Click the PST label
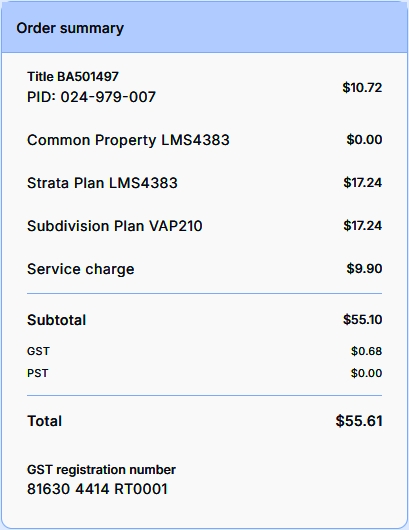 (38, 373)
